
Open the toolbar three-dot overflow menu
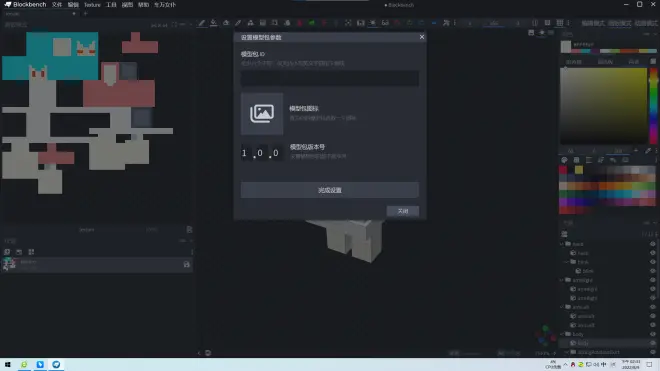click(x=568, y=23)
